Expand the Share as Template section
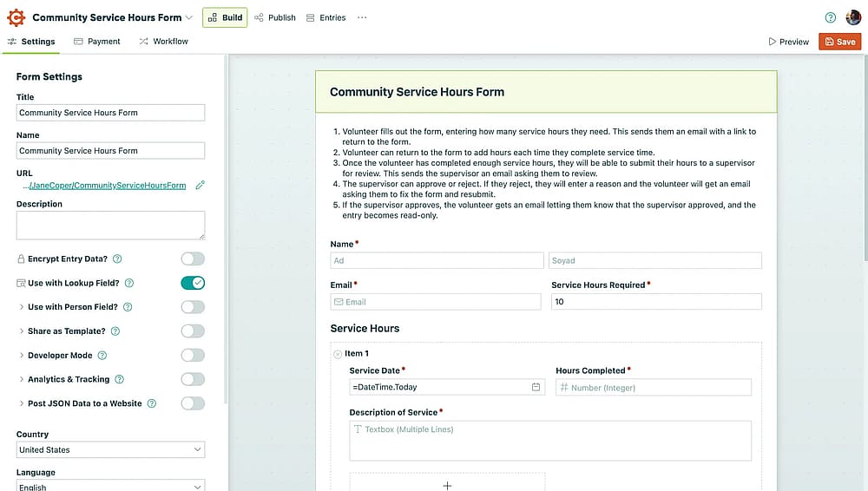Image resolution: width=868 pixels, height=491 pixels. (21, 331)
